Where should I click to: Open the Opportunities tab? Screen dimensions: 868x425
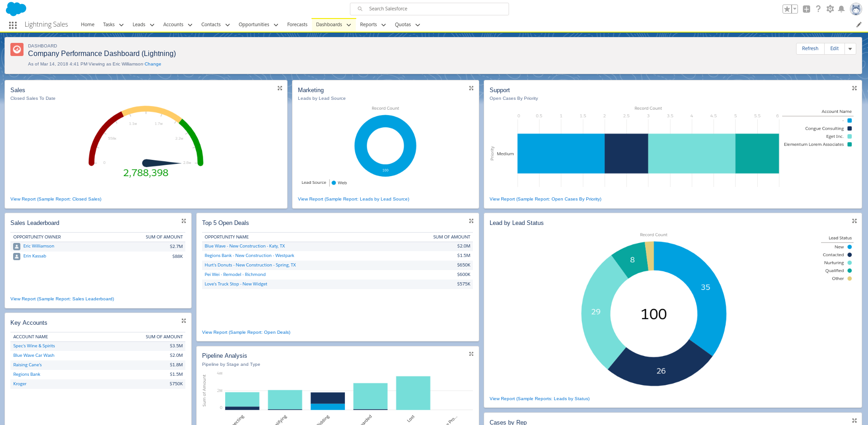tap(254, 25)
